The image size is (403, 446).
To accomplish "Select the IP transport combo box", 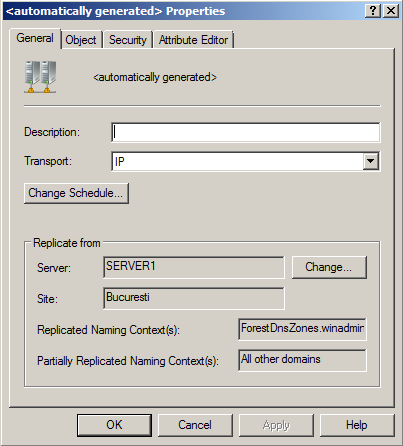I will (x=245, y=161).
